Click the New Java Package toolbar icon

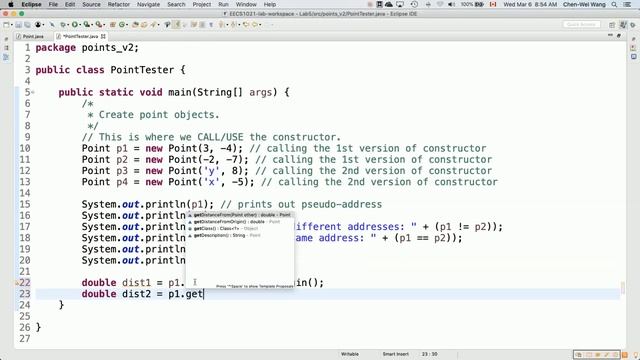tap(112, 25)
